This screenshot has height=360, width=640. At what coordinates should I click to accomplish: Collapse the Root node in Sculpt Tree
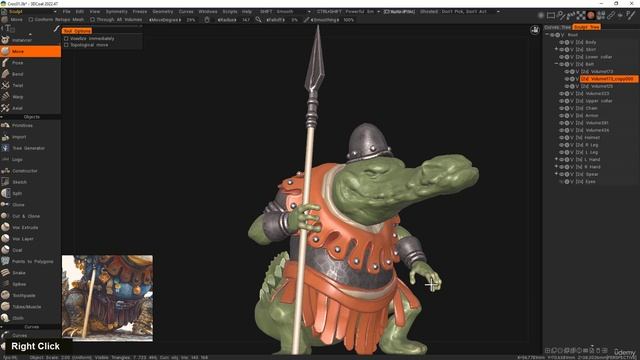click(x=547, y=35)
